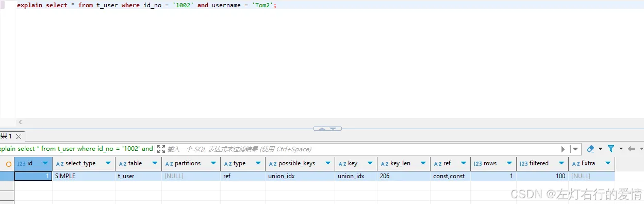Click the A-Z type icon of select_type column

tap(60, 164)
